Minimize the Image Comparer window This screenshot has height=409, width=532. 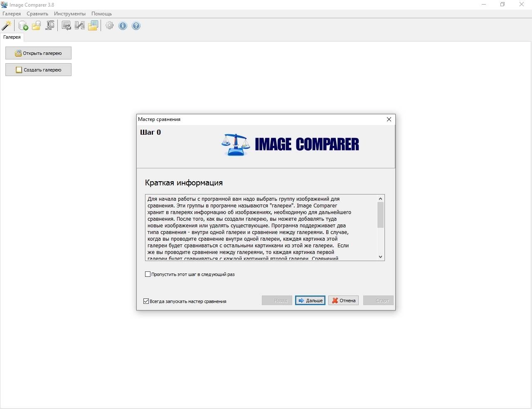pyautogui.click(x=484, y=5)
